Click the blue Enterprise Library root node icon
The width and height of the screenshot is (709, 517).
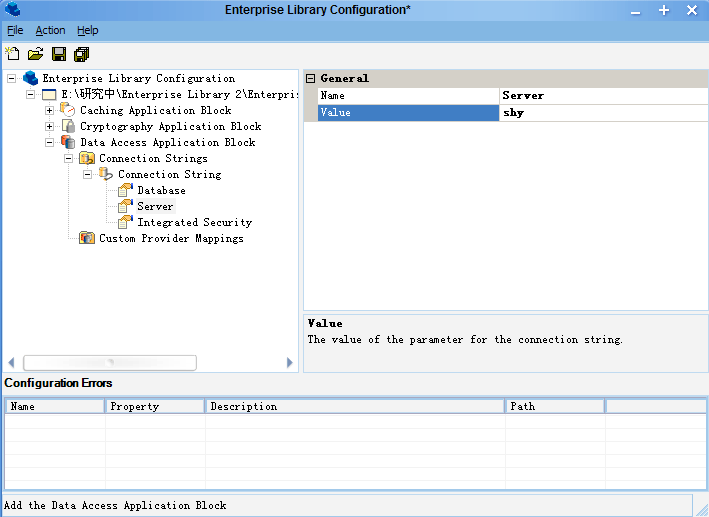pos(30,78)
